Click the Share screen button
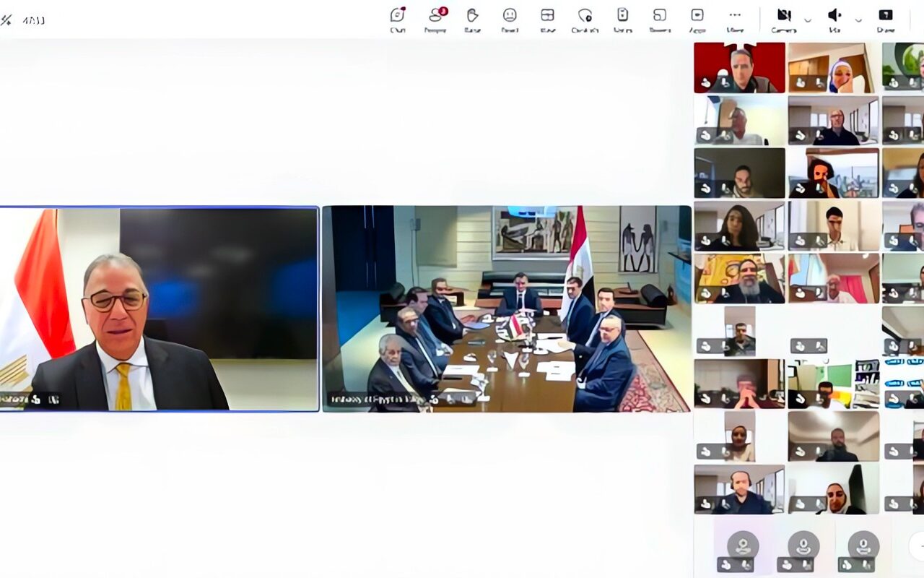The height and width of the screenshot is (578, 924). tap(886, 19)
